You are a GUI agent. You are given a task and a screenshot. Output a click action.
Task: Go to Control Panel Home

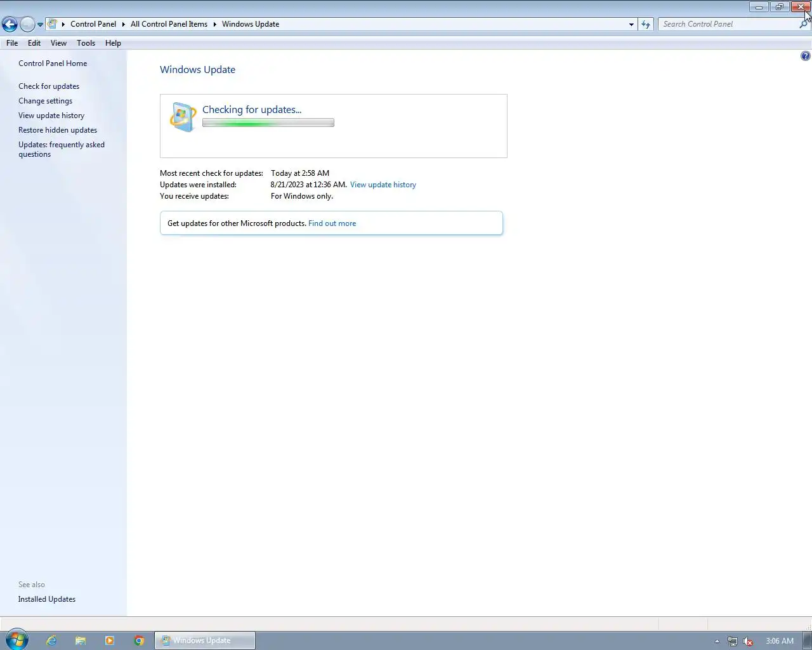point(53,63)
